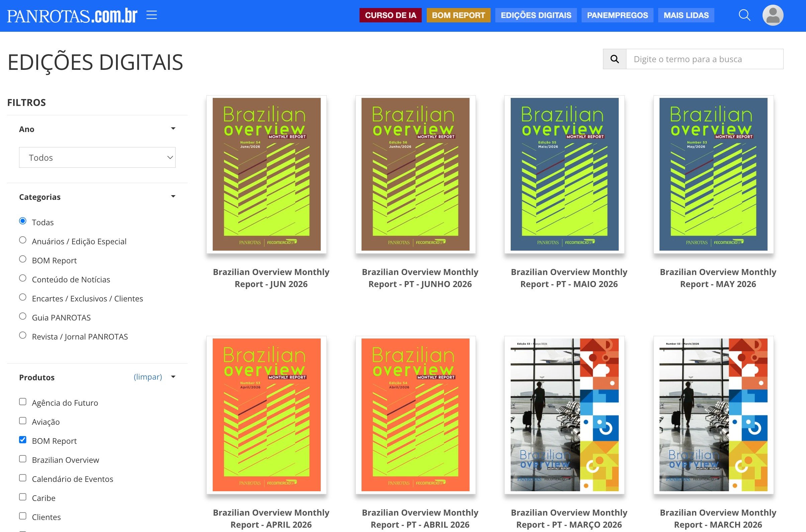Select the BOM Report category radio
Screen dimensions: 806x532
pos(23,259)
